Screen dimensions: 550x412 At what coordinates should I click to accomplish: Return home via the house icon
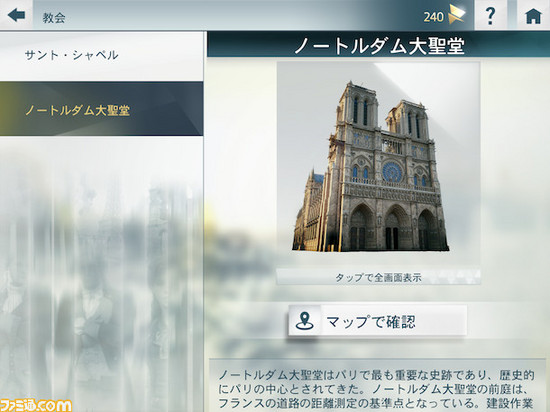[533, 15]
